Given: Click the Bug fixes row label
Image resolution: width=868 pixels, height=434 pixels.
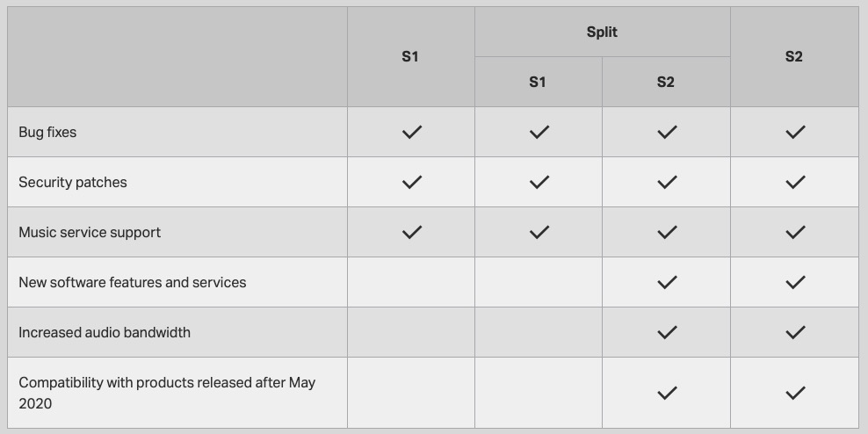Looking at the screenshot, I should coord(47,132).
